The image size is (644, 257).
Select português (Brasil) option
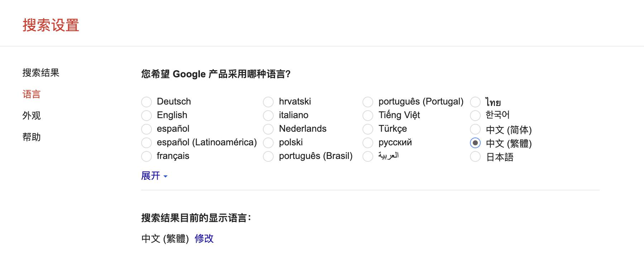tap(268, 156)
